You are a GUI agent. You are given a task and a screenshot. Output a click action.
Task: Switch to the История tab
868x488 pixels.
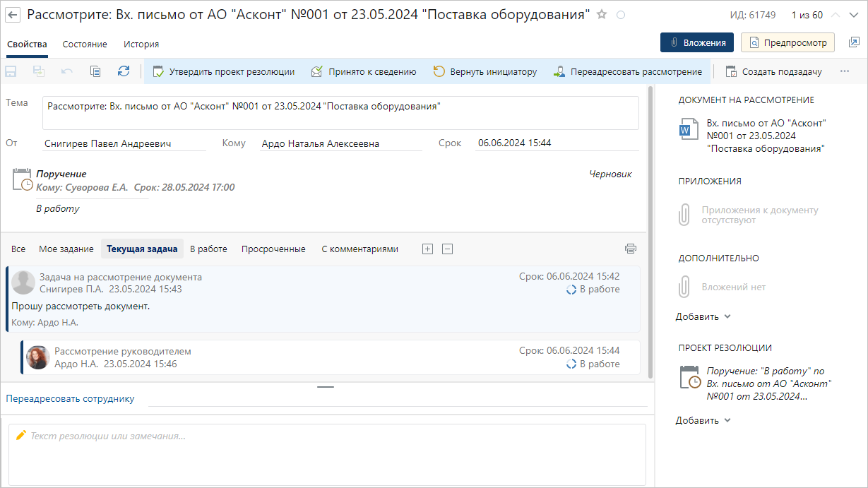(141, 44)
